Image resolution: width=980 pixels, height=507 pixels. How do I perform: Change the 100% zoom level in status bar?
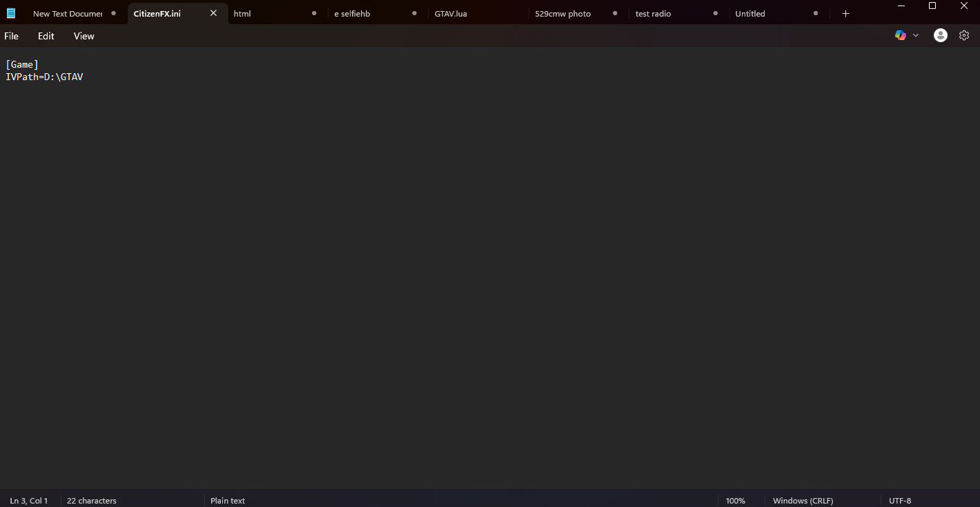click(x=736, y=501)
